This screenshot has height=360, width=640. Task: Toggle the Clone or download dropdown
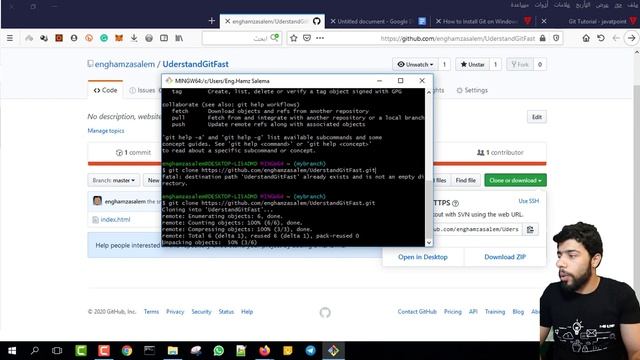click(515, 180)
